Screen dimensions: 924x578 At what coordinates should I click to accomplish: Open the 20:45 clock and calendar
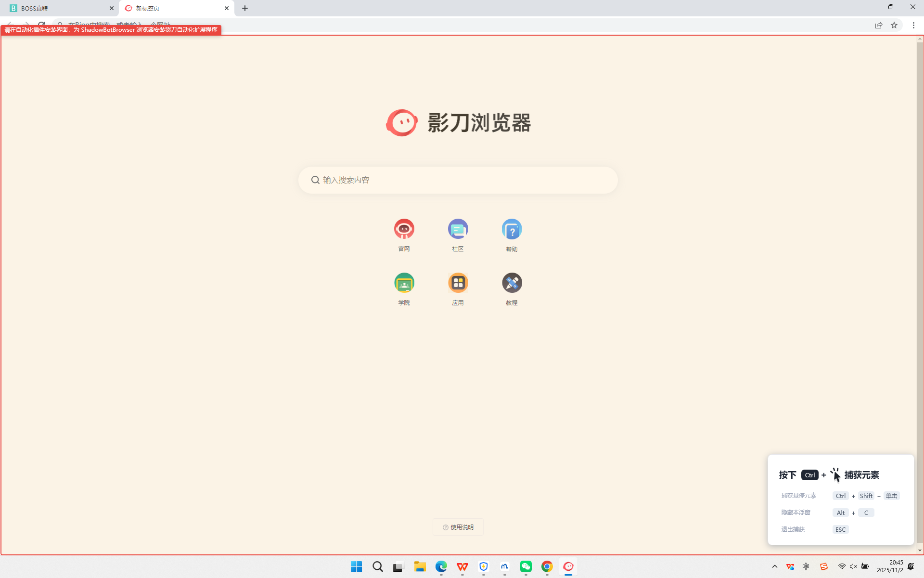[x=890, y=566]
